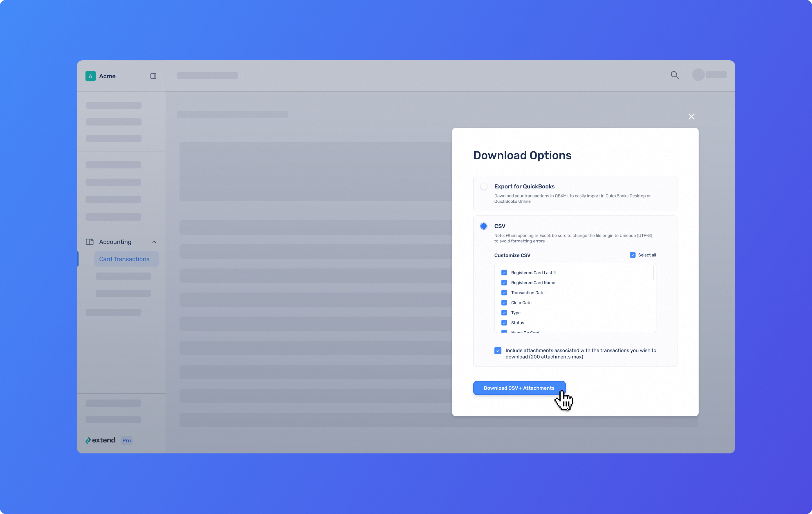Click the Acme workspace logo
Viewport: 812px width, 514px height.
(x=90, y=76)
